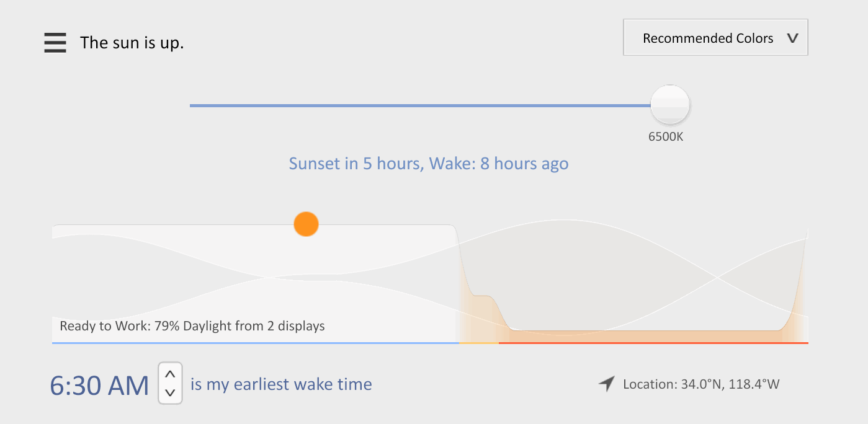
Task: Decrease wake time with down arrow
Action: click(x=171, y=392)
